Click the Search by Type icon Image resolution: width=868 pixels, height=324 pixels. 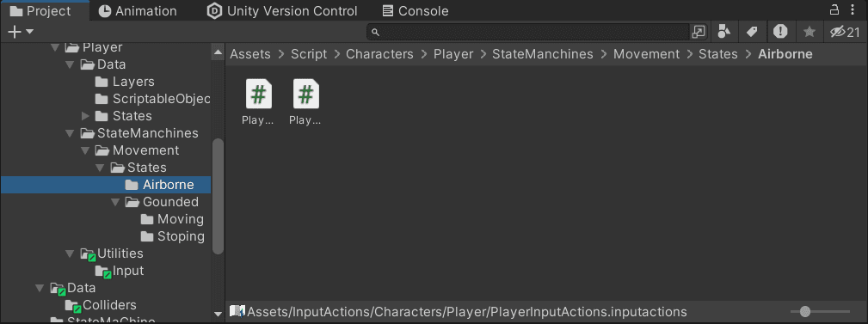click(x=724, y=32)
